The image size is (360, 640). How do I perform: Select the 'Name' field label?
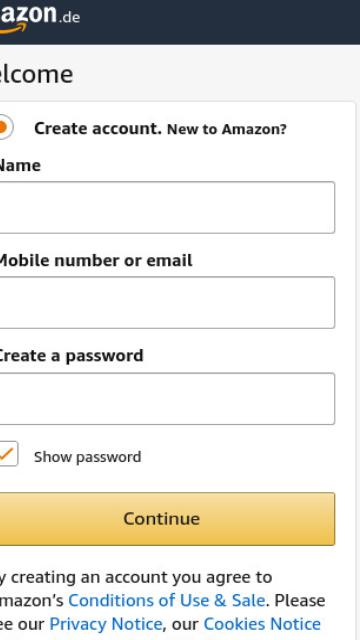(x=20, y=166)
